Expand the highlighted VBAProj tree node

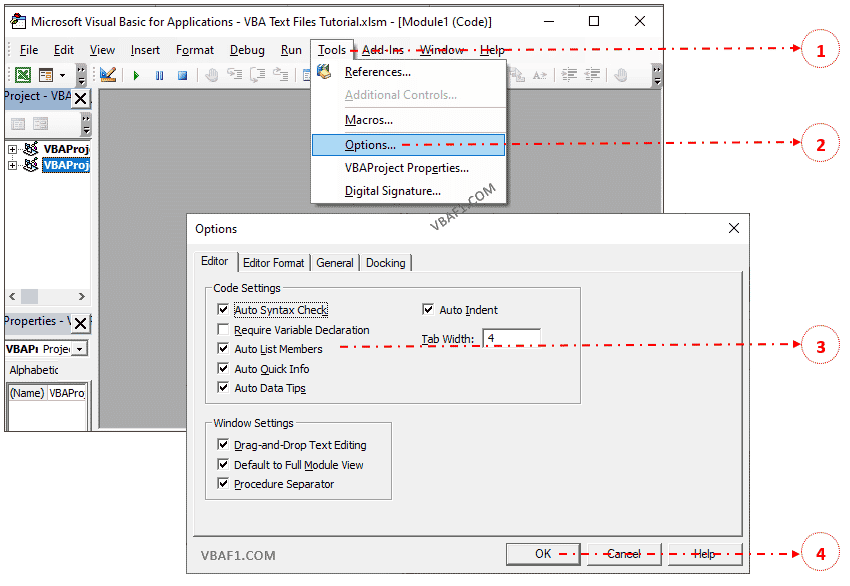12,165
